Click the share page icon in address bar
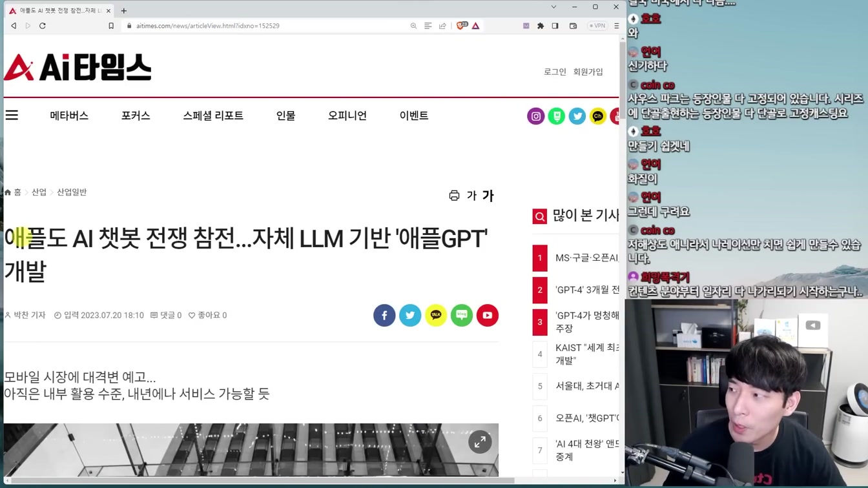The width and height of the screenshot is (868, 488). point(442,26)
